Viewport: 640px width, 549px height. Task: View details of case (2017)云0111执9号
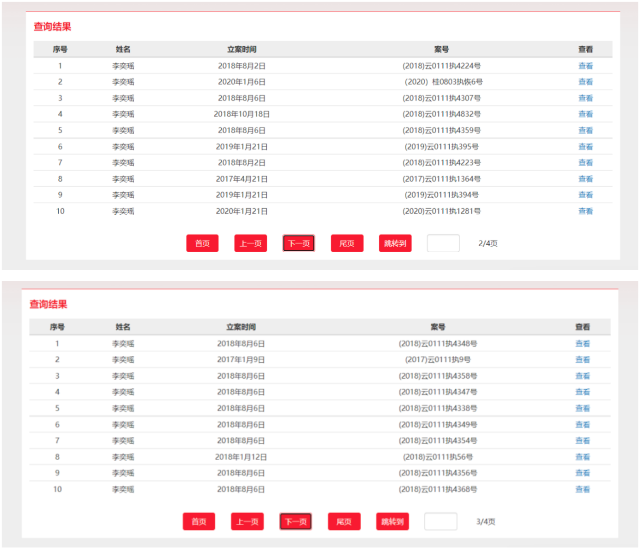point(583,360)
